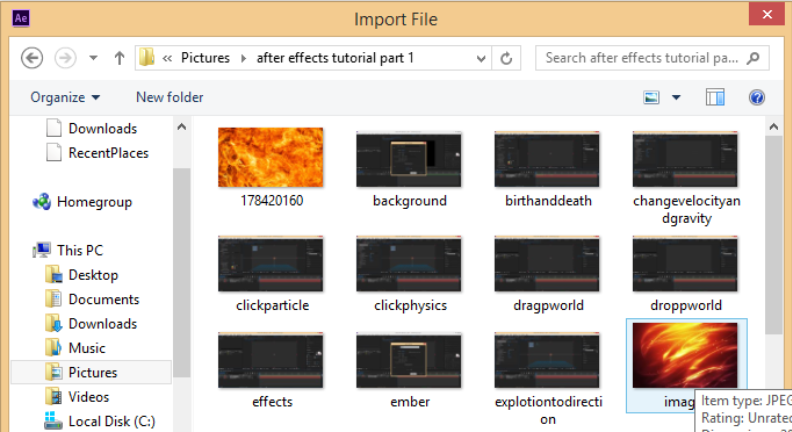The height and width of the screenshot is (432, 792).
Task: Select Local Disk (C:) in navigation pane
Action: (x=112, y=421)
